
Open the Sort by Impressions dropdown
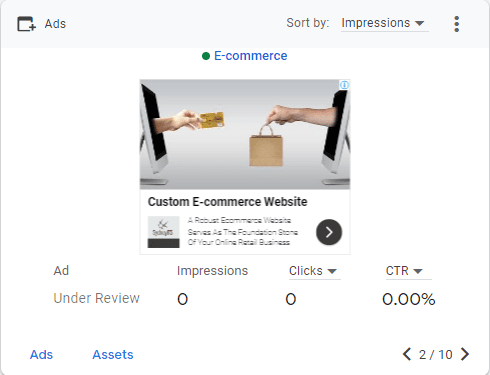point(384,23)
